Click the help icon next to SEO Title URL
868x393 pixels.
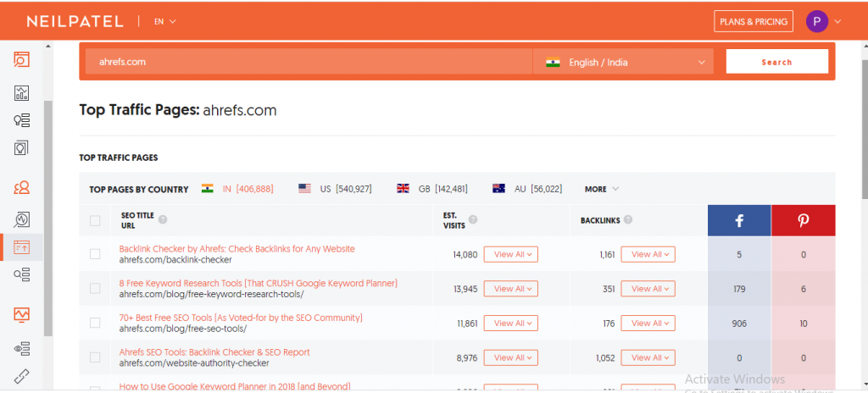tap(162, 219)
